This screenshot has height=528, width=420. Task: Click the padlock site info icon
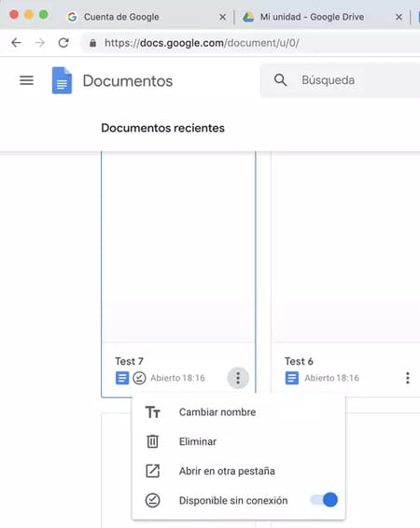pyautogui.click(x=92, y=43)
